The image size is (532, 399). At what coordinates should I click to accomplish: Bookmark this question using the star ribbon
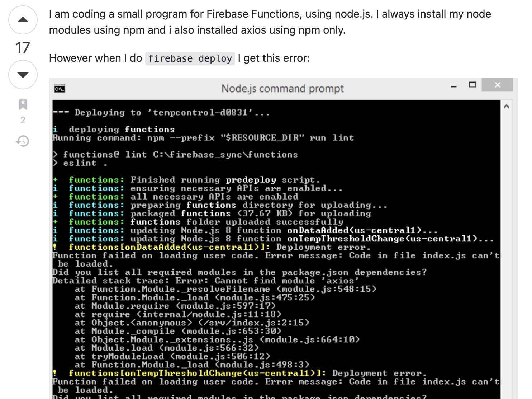pos(23,104)
